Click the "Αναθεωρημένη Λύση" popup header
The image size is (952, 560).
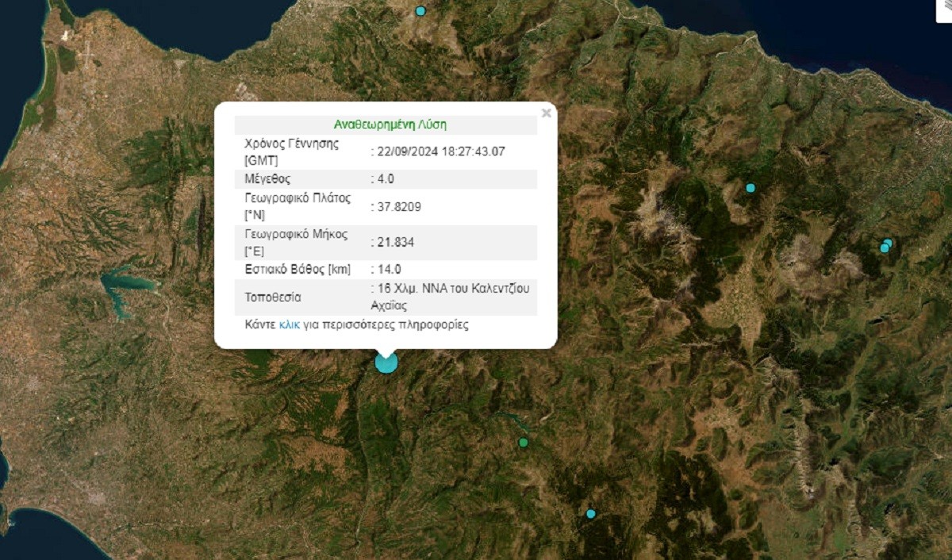[390, 125]
